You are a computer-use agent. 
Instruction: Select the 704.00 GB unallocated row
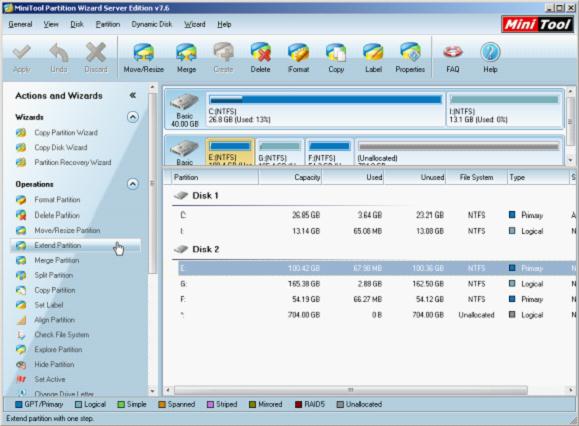tap(375, 315)
